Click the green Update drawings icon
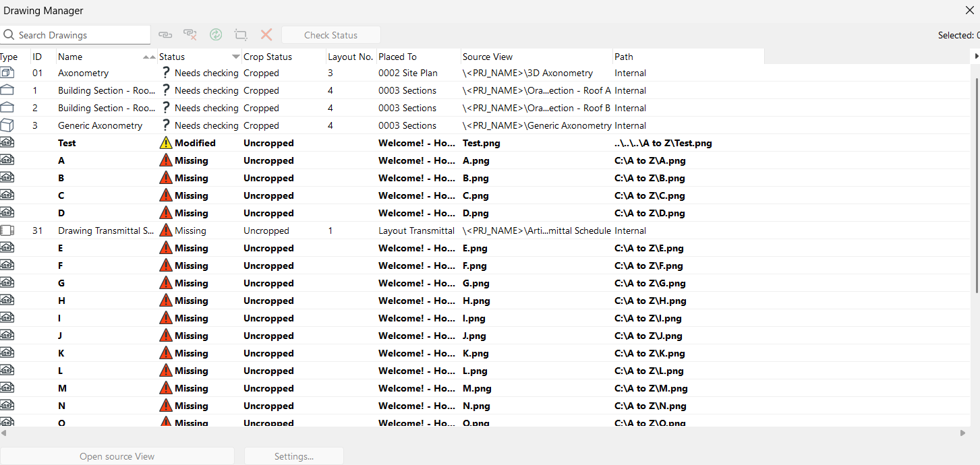The height and width of the screenshot is (465, 980). pyautogui.click(x=216, y=35)
